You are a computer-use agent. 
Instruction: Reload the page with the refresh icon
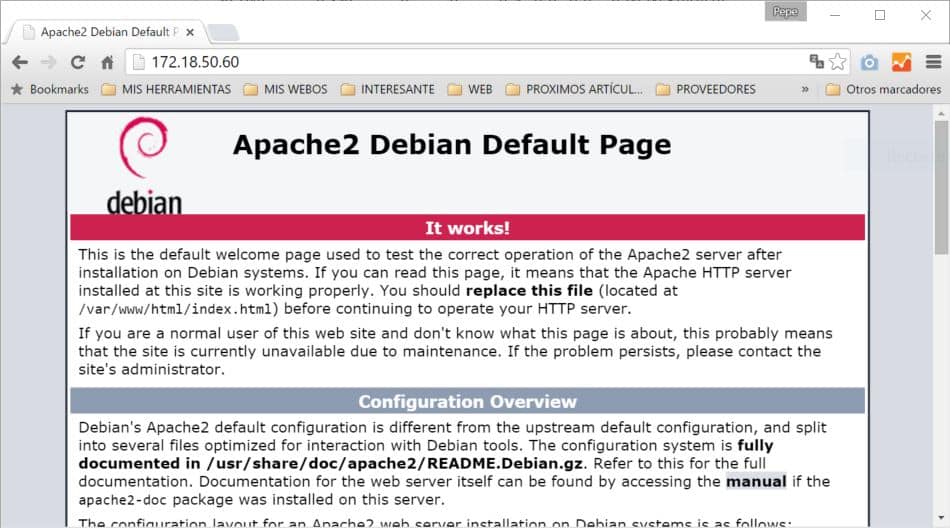[78, 62]
